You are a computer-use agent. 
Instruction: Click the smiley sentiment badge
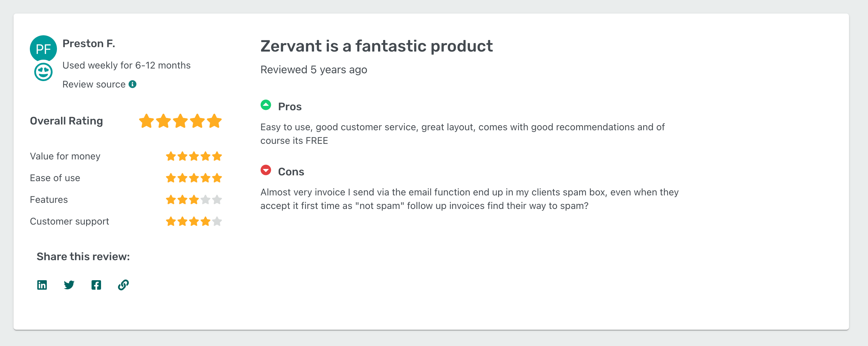click(x=43, y=71)
